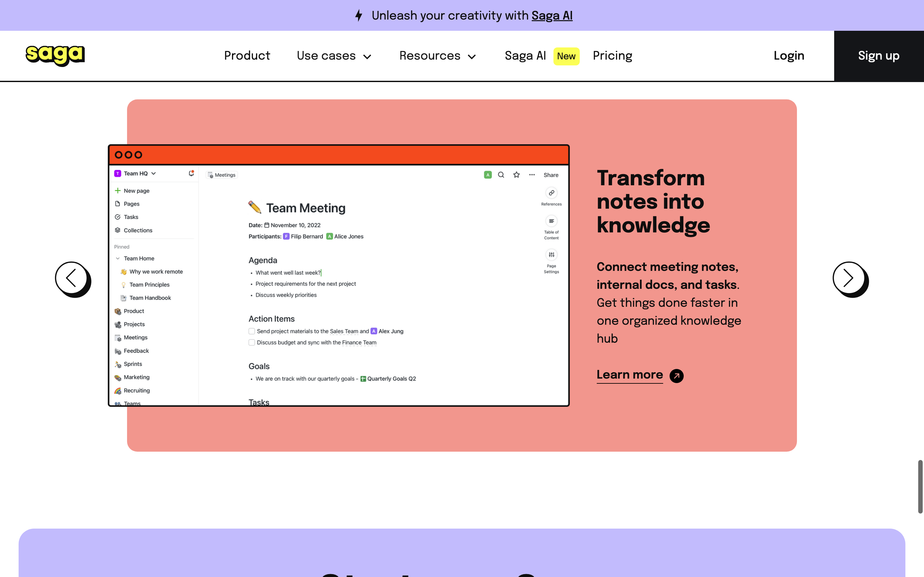Screen dimensions: 924x577
Task: Open the Pricing menu item
Action: click(612, 56)
